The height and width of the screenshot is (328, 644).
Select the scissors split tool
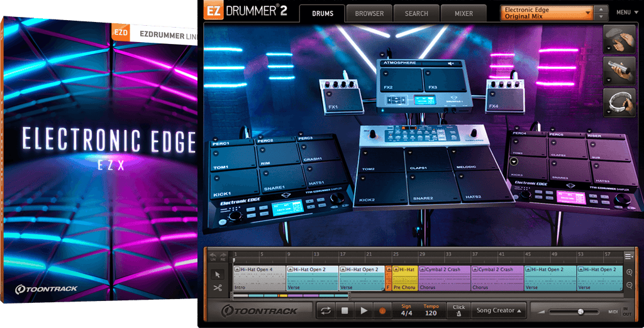coord(218,288)
